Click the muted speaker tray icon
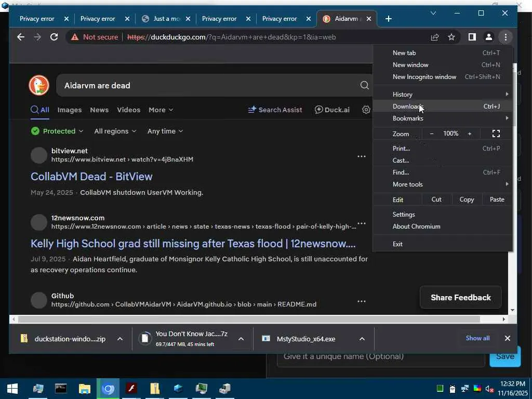Screen dimensions: 532x399 489,389
